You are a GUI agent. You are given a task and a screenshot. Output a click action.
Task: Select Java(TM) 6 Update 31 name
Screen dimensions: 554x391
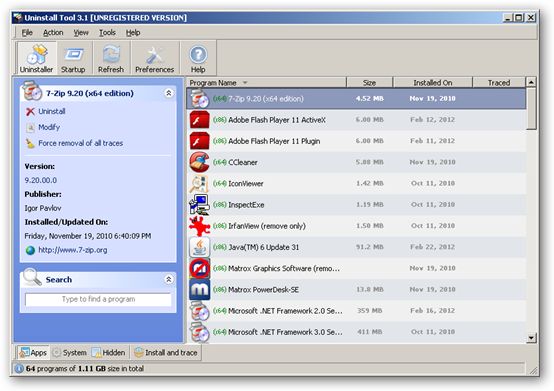pos(264,247)
